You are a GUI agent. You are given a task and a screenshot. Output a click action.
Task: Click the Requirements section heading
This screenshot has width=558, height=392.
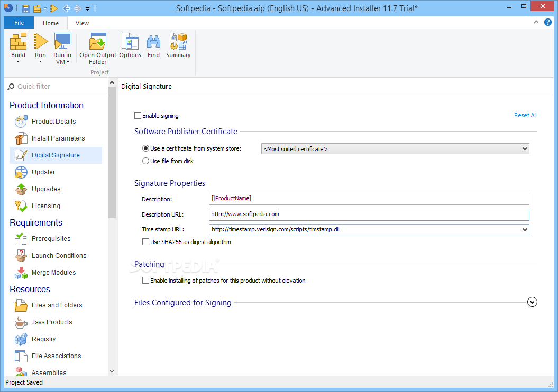pos(36,222)
